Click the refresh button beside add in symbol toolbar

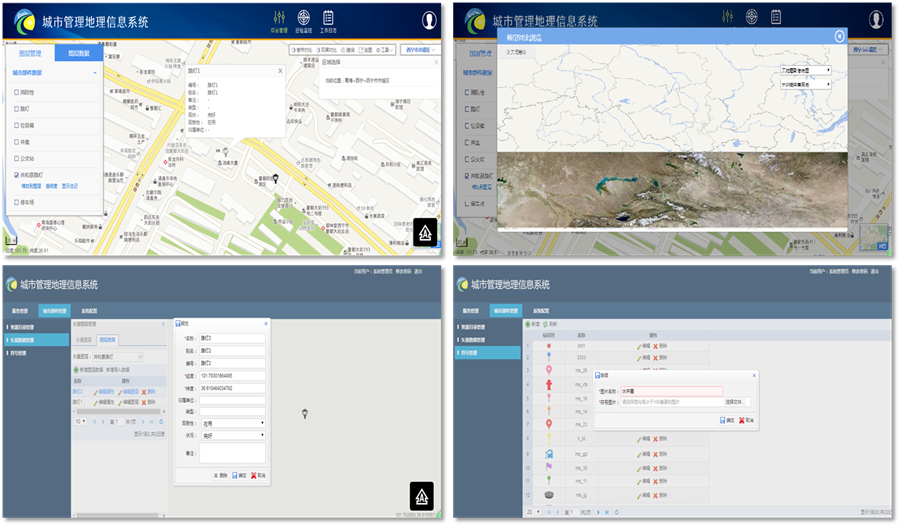[x=550, y=324]
